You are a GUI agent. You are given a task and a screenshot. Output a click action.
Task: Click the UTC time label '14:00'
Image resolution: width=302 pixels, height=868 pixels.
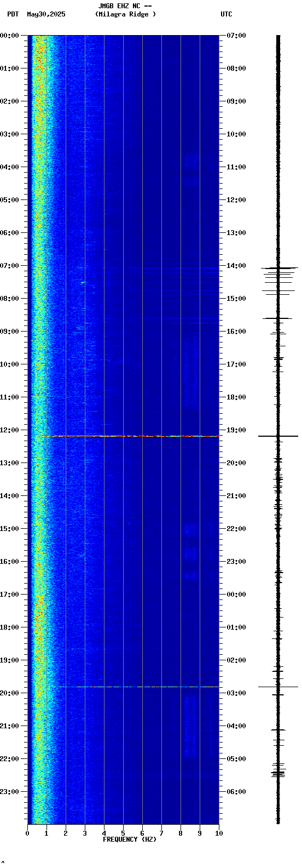(x=236, y=266)
